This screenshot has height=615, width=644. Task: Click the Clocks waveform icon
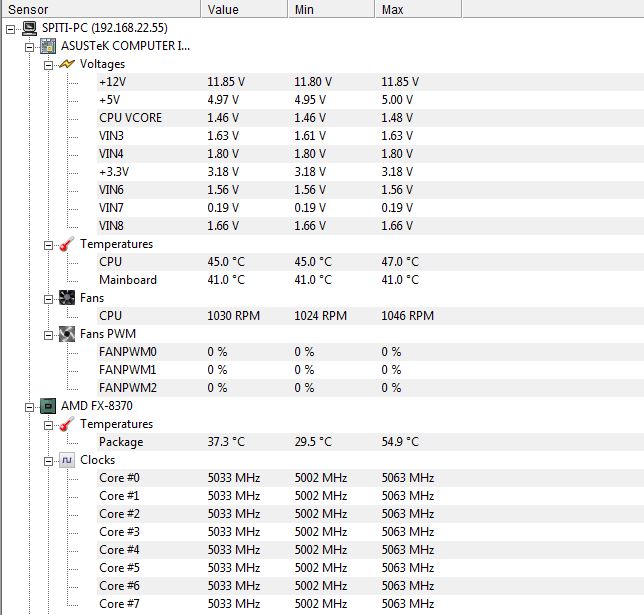(x=67, y=460)
